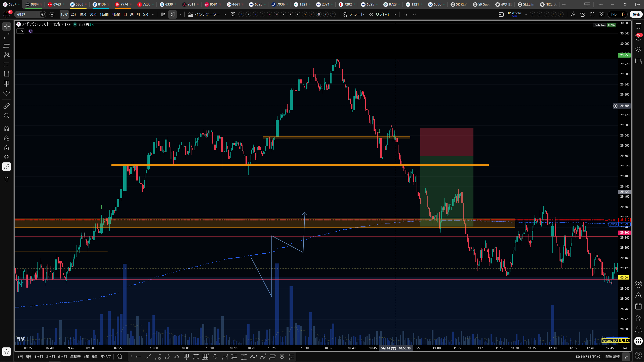
Task: Select the trend line drawing tool
Action: tap(7, 36)
